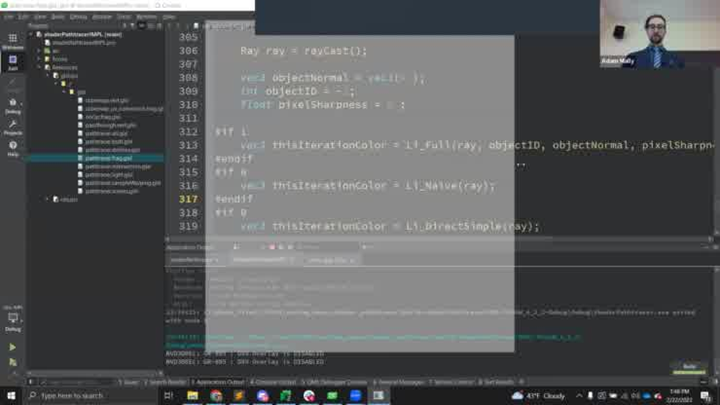Collapse the Resources folder in project tree
The height and width of the screenshot is (405, 720).
pyautogui.click(x=39, y=67)
